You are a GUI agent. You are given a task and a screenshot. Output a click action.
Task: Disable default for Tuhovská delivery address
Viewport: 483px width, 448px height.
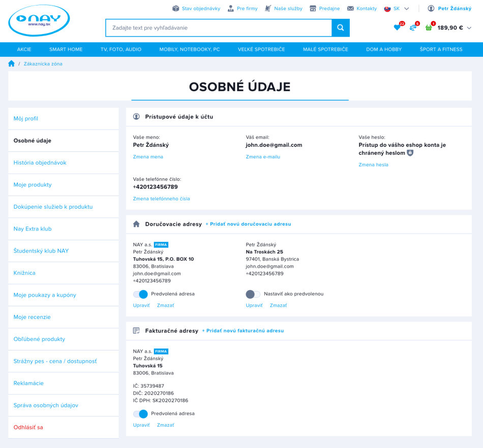point(140,294)
